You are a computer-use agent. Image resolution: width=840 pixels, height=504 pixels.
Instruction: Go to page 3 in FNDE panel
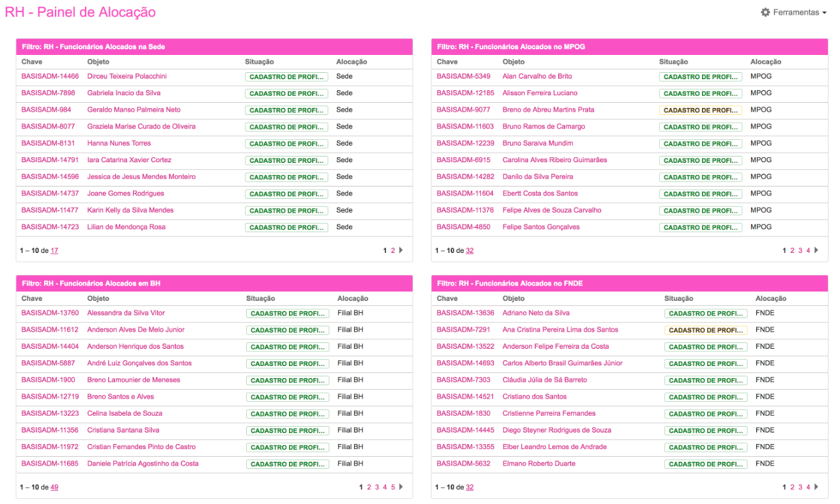pyautogui.click(x=800, y=487)
